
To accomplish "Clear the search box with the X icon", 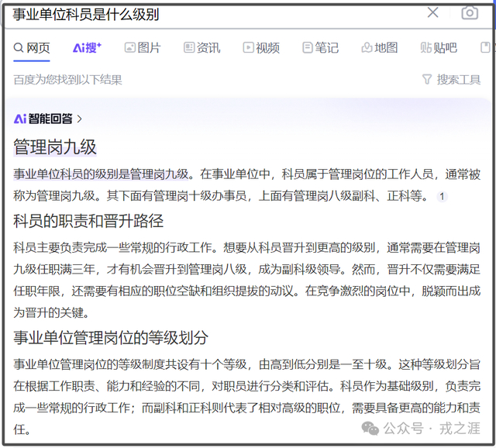I will click(x=432, y=12).
